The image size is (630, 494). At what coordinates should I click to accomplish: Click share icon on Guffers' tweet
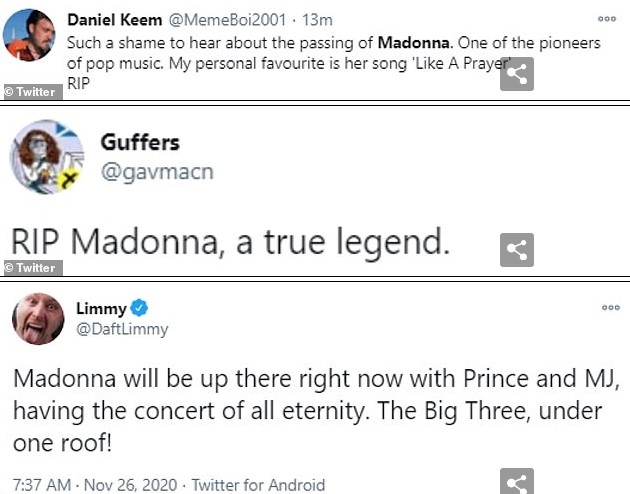517,250
